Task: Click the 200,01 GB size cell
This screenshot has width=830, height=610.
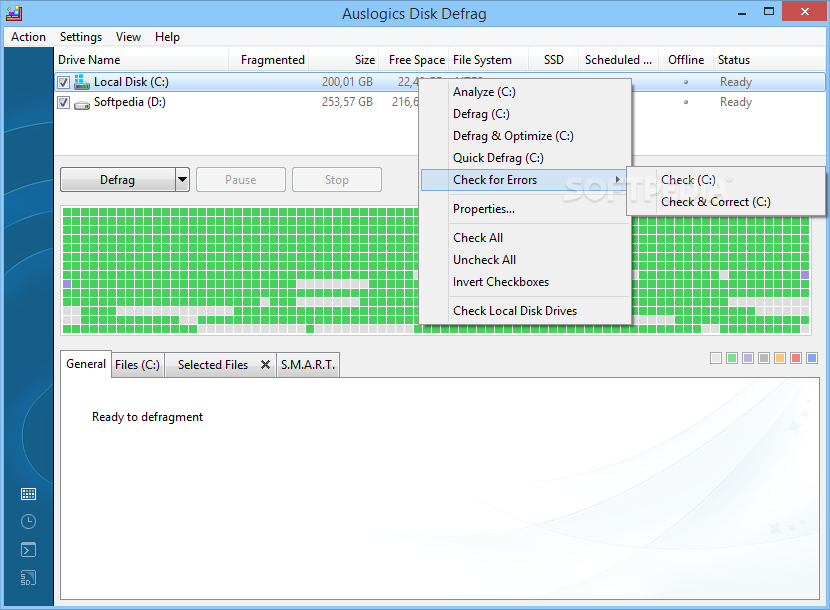Action: coord(347,82)
